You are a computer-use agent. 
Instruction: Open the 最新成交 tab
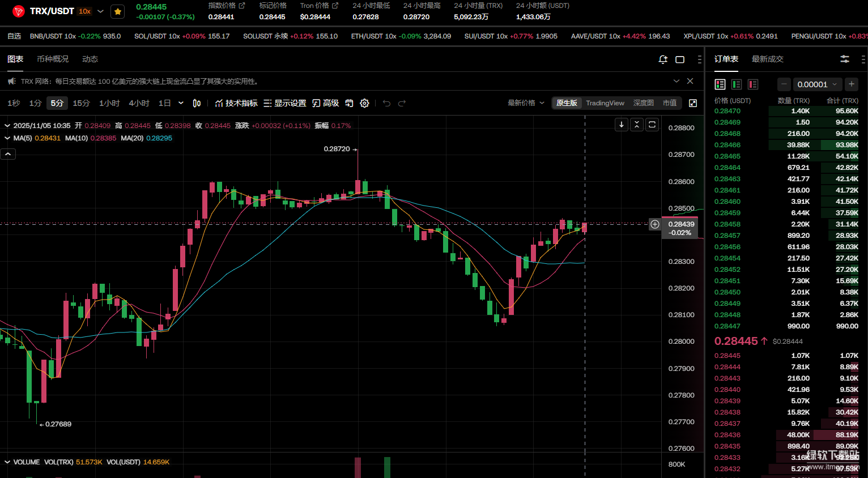767,59
